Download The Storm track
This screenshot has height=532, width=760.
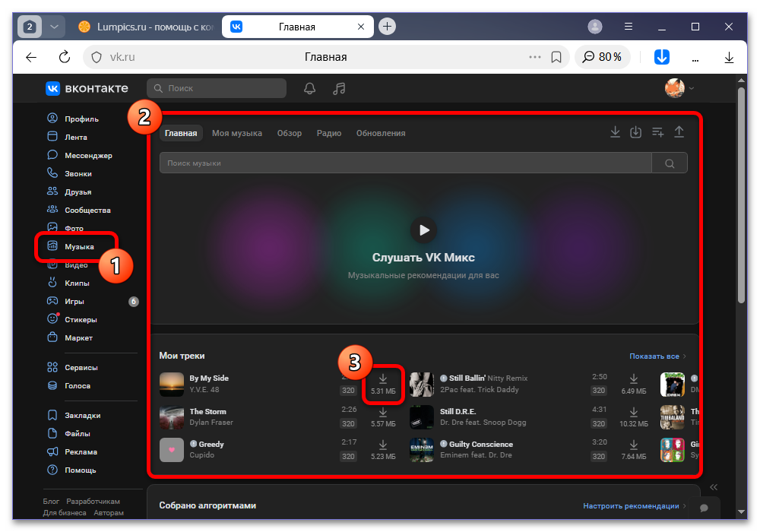coord(383,416)
